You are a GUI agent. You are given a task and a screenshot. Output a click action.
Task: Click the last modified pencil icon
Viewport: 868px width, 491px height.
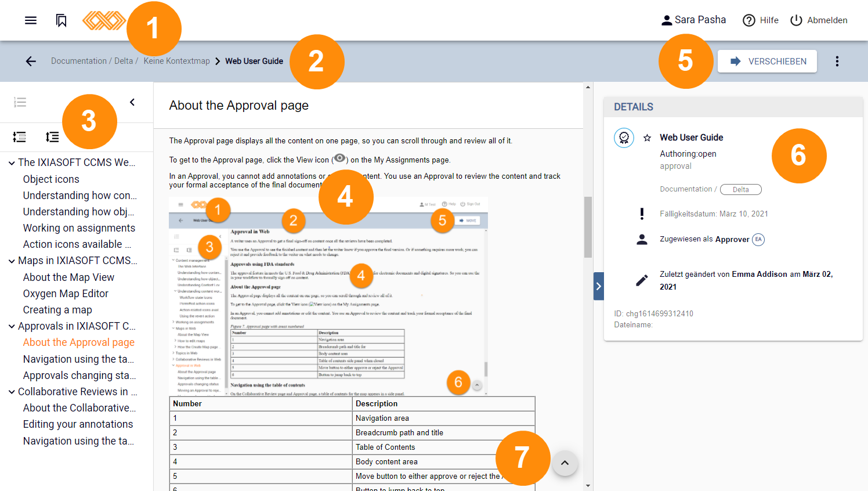click(x=642, y=280)
